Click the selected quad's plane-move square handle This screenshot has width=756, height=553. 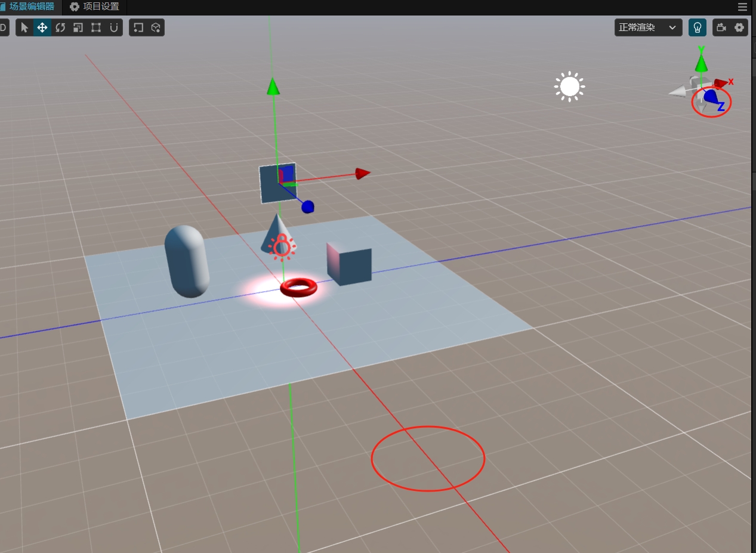(288, 174)
